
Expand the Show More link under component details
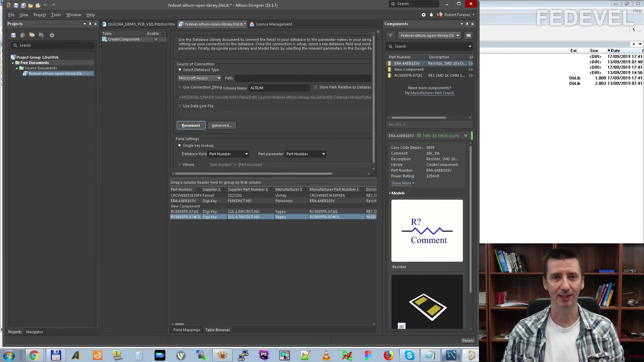pyautogui.click(x=401, y=183)
